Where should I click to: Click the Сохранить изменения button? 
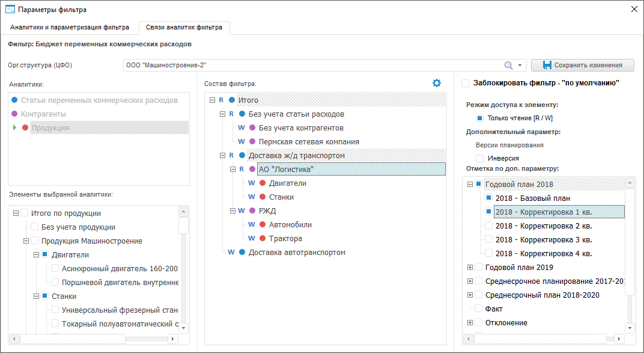click(582, 65)
